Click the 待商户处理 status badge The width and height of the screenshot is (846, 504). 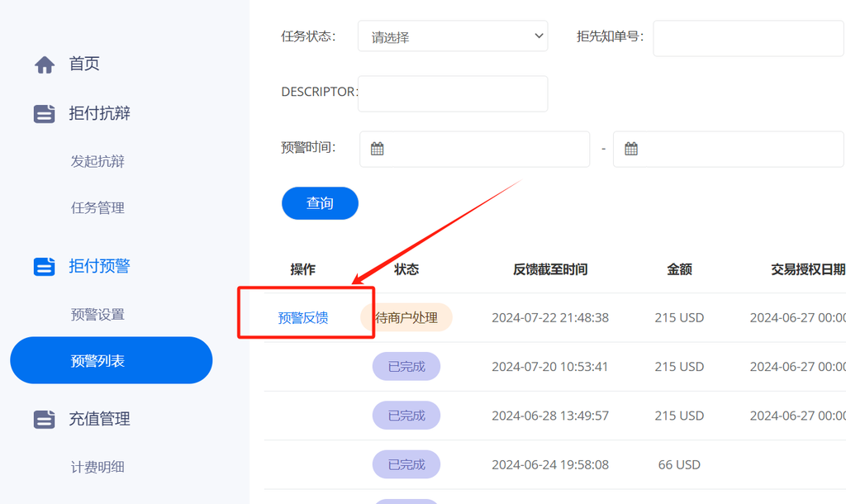coord(406,318)
